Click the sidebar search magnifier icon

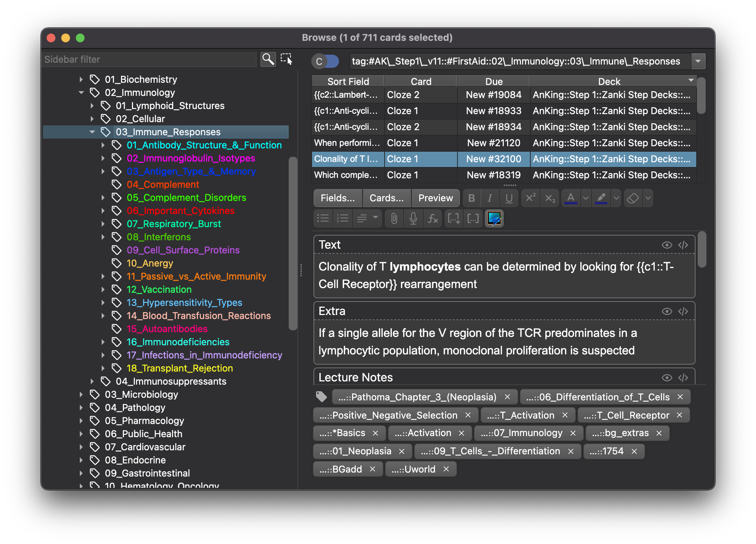(x=268, y=59)
